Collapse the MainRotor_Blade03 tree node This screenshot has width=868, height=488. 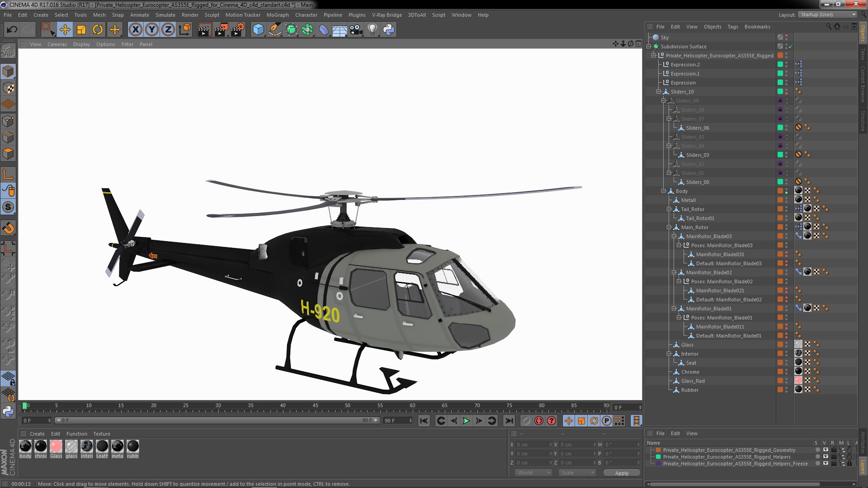pyautogui.click(x=674, y=236)
